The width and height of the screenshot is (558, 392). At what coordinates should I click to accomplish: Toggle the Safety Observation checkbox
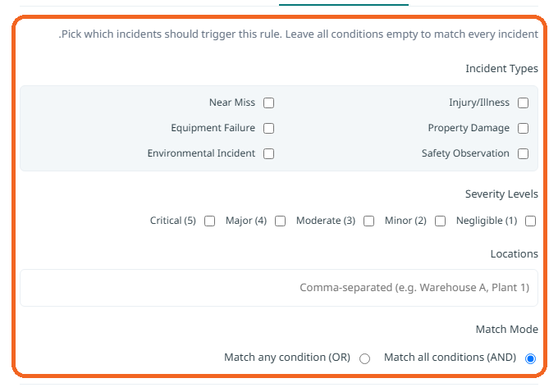coord(524,153)
